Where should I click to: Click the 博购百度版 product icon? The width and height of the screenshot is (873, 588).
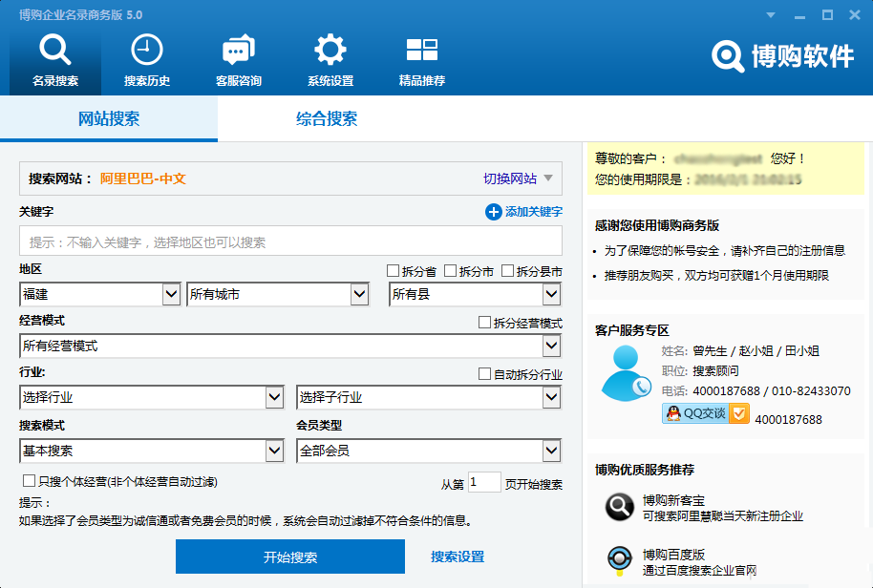tap(621, 559)
